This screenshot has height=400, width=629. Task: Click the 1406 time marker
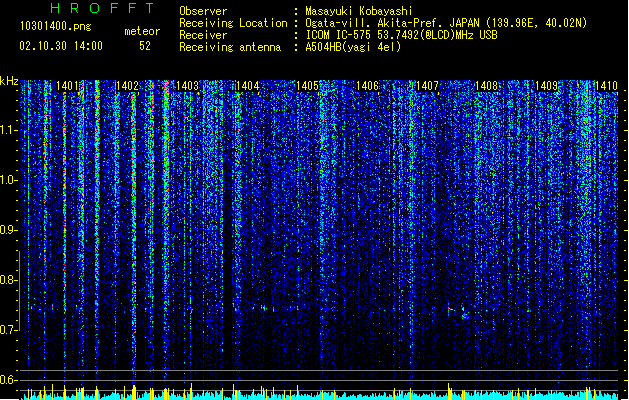367,86
